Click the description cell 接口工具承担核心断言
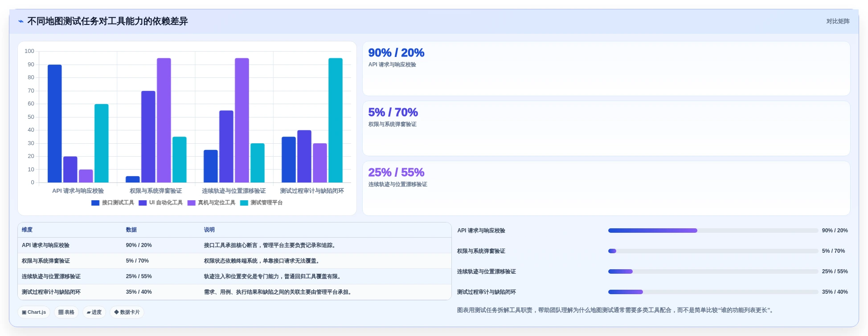868x336 pixels. pos(270,245)
